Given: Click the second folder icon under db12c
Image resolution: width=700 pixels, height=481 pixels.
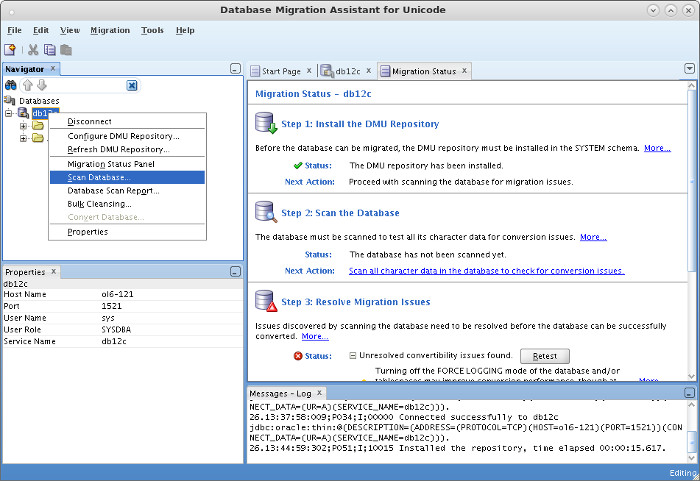Looking at the screenshot, I should [x=38, y=138].
